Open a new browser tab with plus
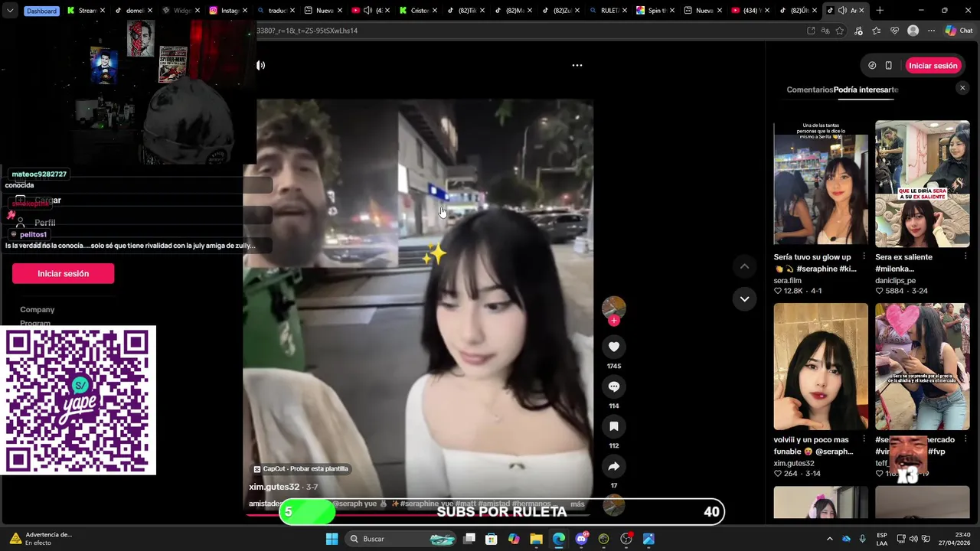Screen dimensions: 980x551 click(880, 11)
